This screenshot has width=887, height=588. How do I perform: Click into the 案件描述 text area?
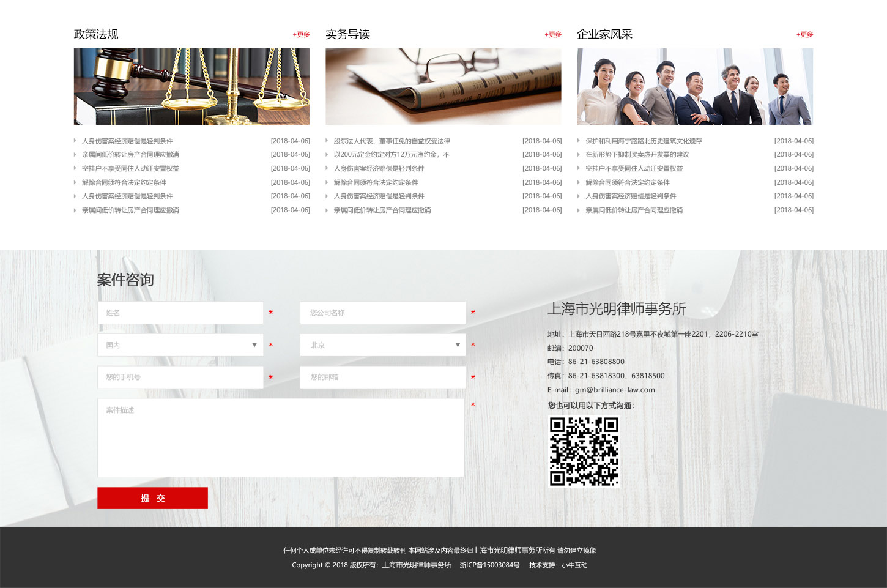pos(281,437)
